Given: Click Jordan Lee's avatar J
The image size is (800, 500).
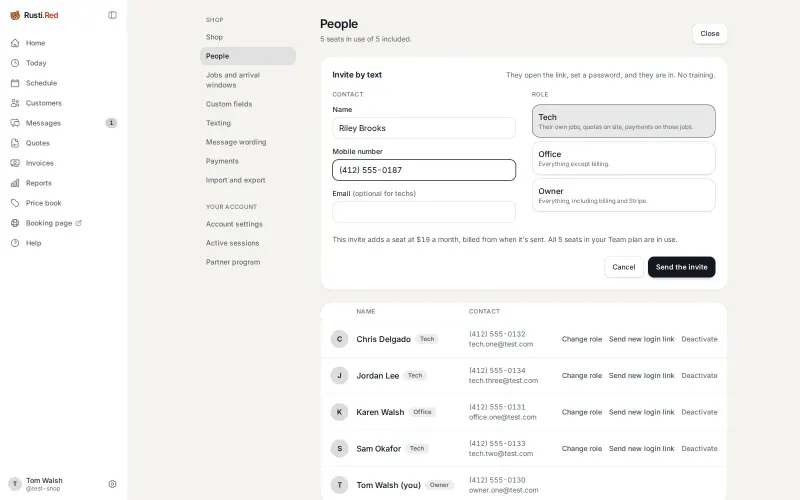Looking at the screenshot, I should tap(339, 376).
